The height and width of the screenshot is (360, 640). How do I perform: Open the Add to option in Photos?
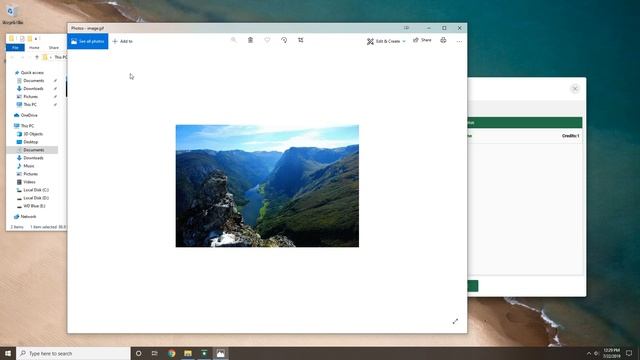pyautogui.click(x=122, y=41)
